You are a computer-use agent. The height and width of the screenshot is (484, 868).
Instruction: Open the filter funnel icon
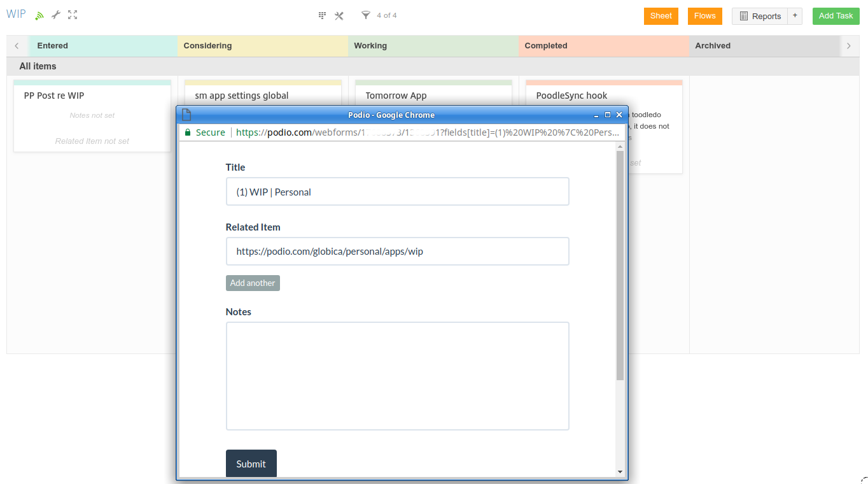(366, 15)
